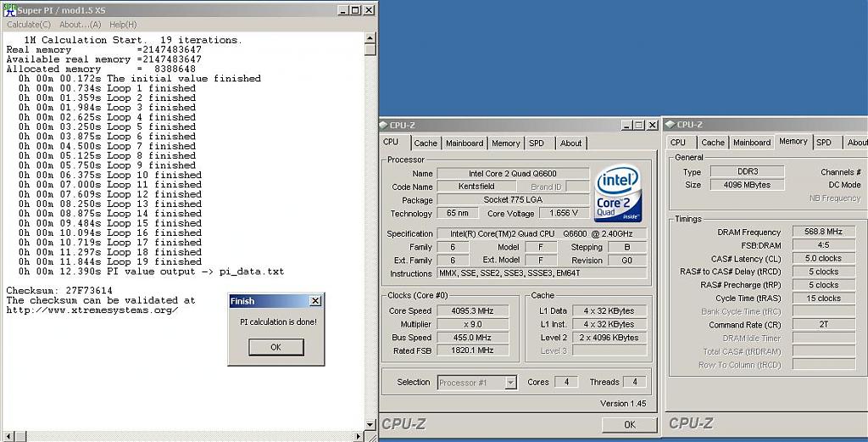Click OK button in CPU-Z CPU window
The height and width of the screenshot is (442, 868).
pyautogui.click(x=630, y=424)
